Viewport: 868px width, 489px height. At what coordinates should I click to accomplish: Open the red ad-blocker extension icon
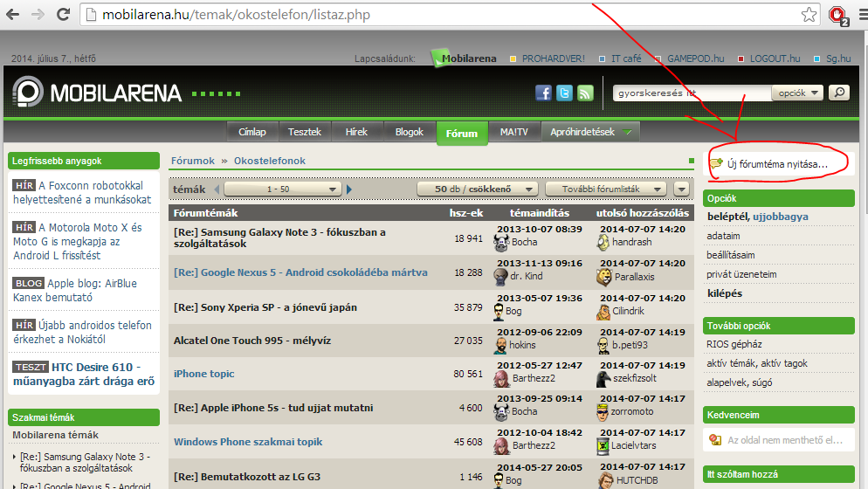point(838,15)
